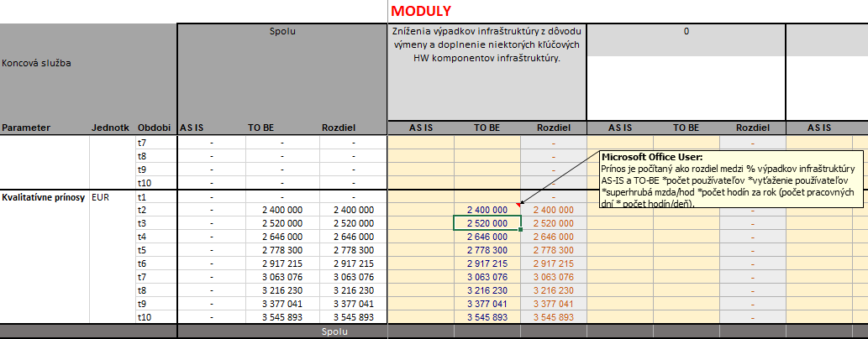Select period cell t5
868x339 pixels.
coord(156,250)
